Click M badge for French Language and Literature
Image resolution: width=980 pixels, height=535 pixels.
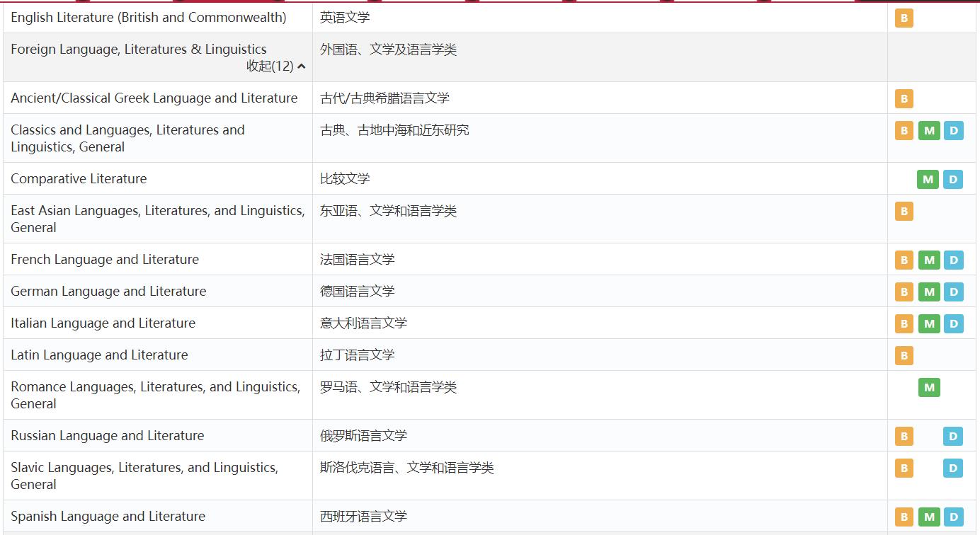[929, 260]
